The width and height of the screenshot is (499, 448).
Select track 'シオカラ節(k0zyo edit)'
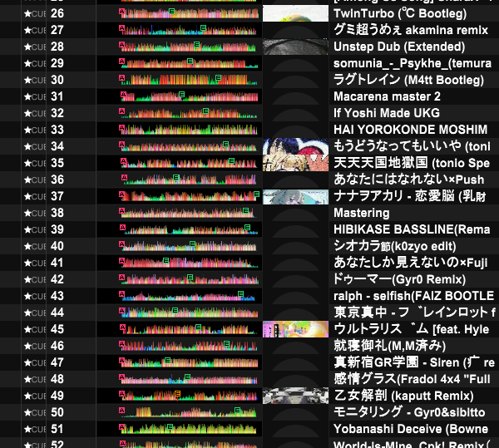click(394, 246)
